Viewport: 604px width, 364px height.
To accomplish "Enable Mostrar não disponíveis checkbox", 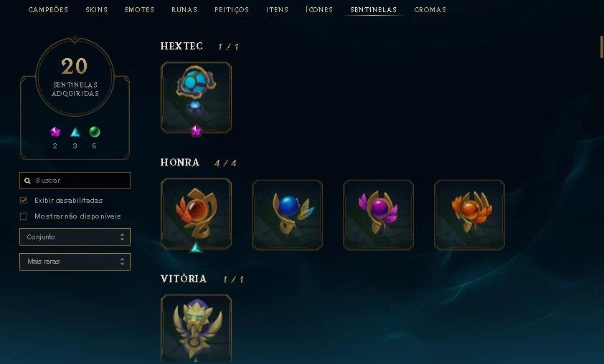I will coord(24,216).
